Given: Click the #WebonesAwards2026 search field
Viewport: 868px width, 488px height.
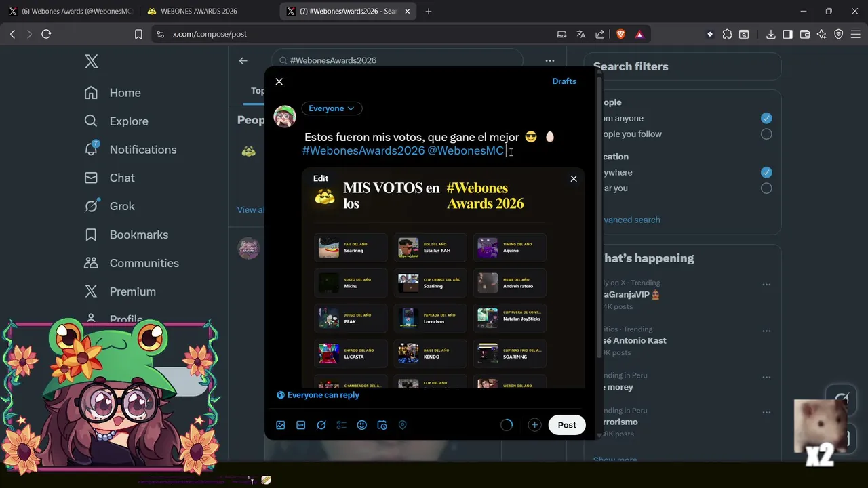Looking at the screenshot, I should pyautogui.click(x=397, y=60).
